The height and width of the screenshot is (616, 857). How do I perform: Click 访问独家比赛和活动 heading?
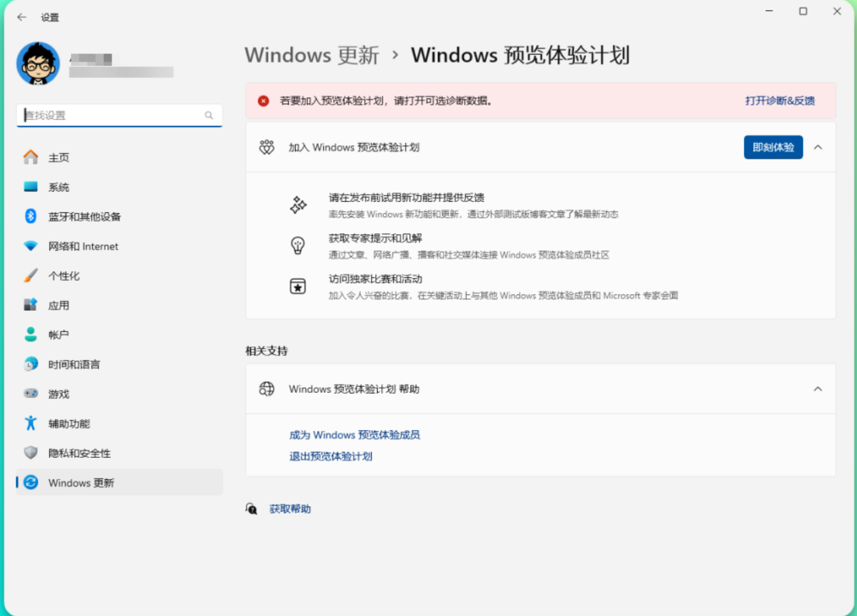(x=376, y=279)
